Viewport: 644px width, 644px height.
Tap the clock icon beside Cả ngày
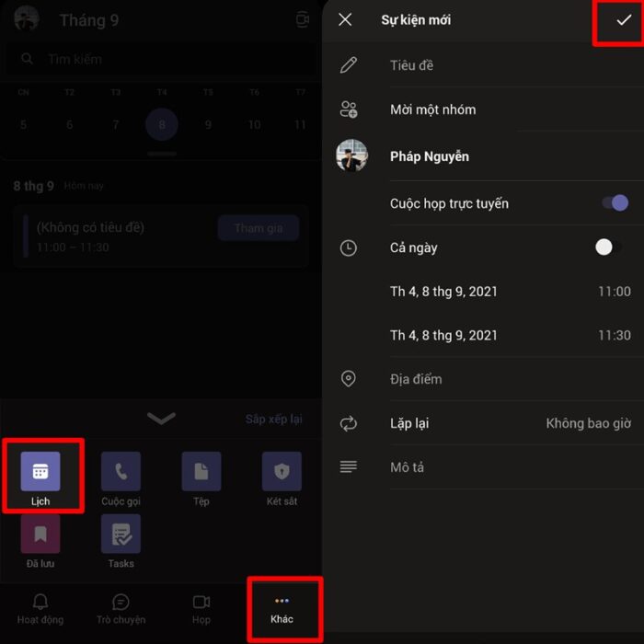349,248
